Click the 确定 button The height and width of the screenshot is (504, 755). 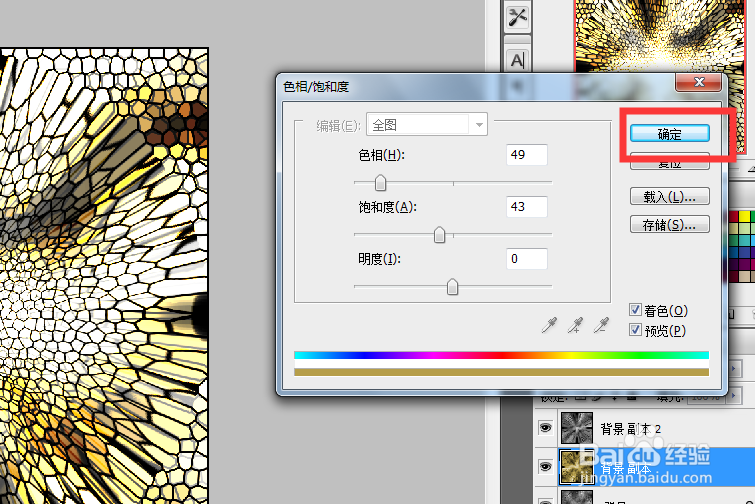[669, 134]
